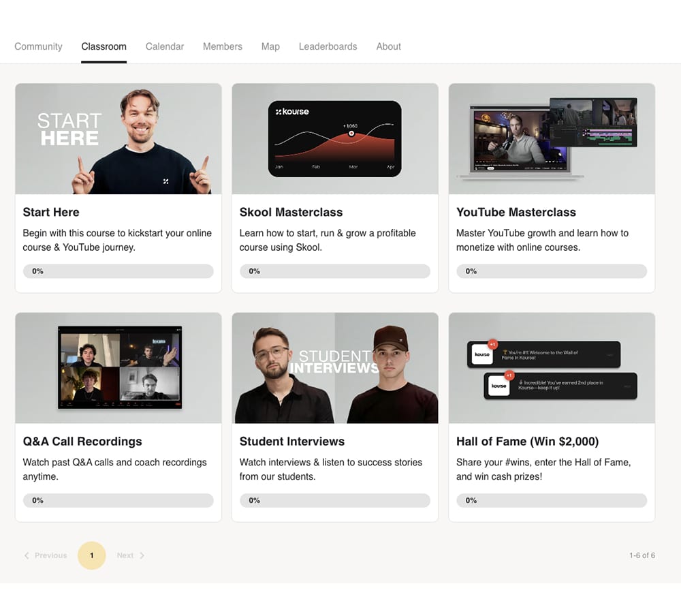Click the Hall of Fame (Win $2,000) title
The height and width of the screenshot is (616, 681).
527,442
